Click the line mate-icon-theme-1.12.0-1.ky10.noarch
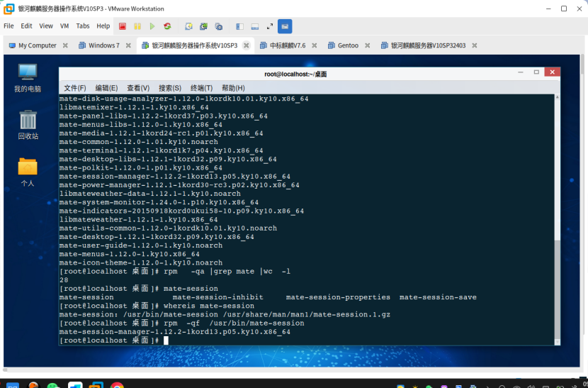588x388 pixels. [x=141, y=263]
